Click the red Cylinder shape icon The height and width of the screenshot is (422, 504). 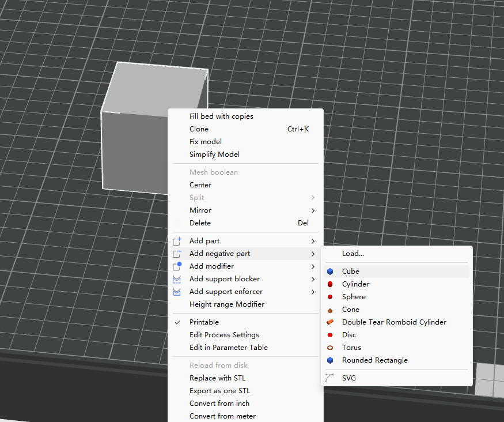(330, 284)
